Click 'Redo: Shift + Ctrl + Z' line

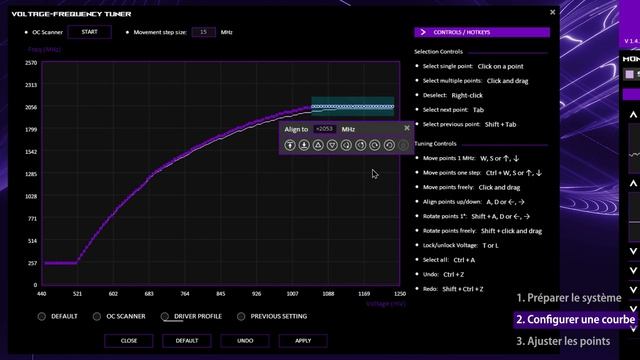453,289
